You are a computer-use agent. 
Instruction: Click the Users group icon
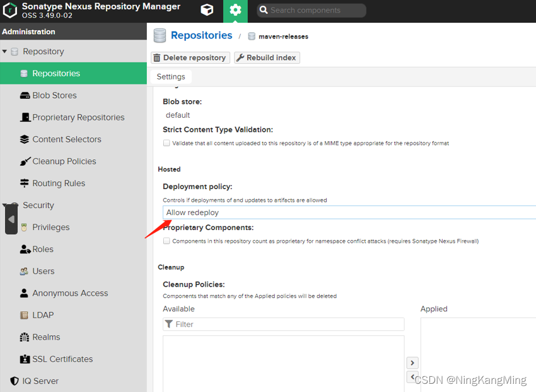[24, 272]
